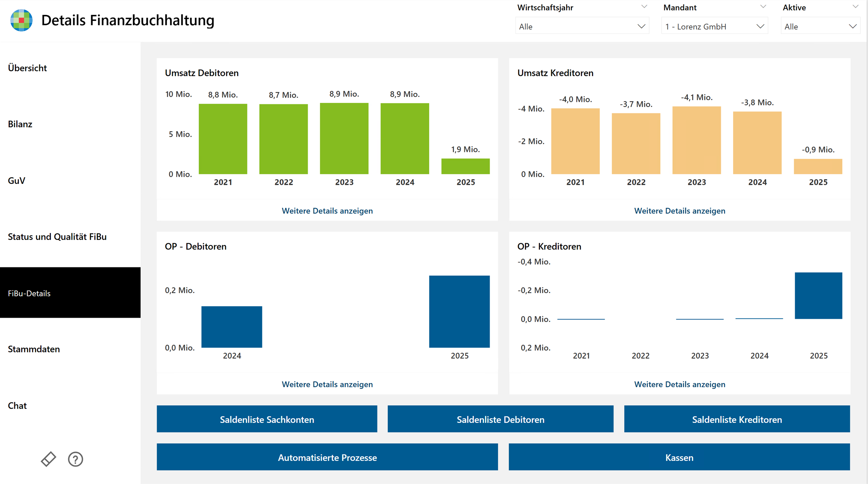Screen dimensions: 868x484
Task: Open the Aktive dropdown showing Alle
Action: [821, 26]
